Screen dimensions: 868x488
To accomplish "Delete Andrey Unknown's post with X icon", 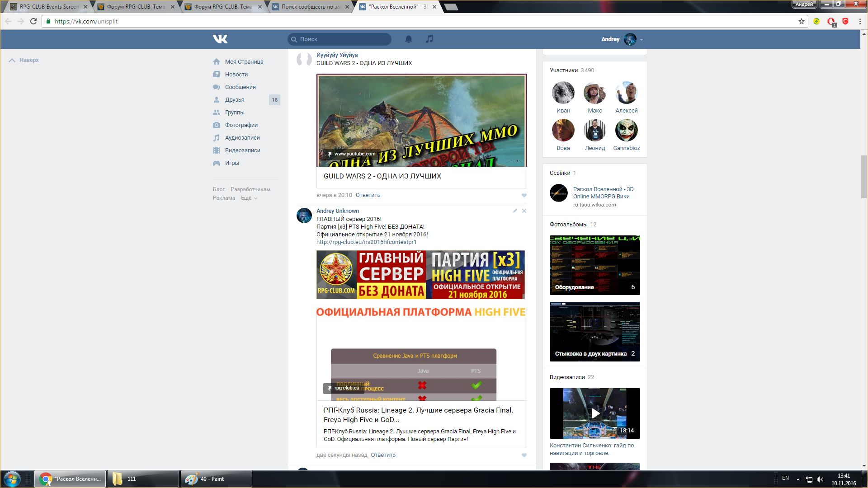I will [524, 211].
